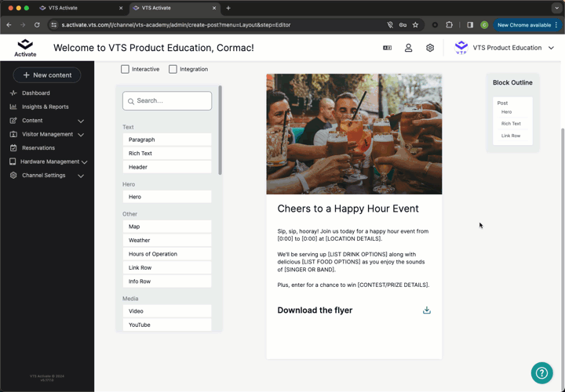Click the Insights & Reports chart icon
This screenshot has width=565, height=392.
click(13, 107)
